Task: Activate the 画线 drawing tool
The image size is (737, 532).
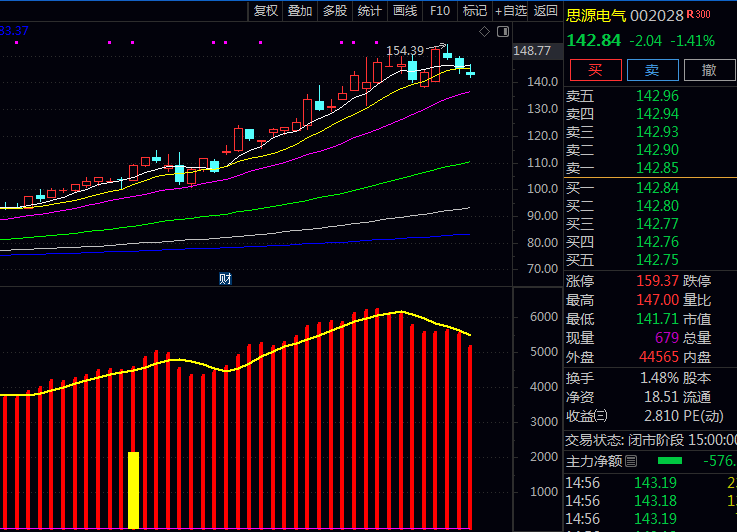Action: (x=405, y=11)
